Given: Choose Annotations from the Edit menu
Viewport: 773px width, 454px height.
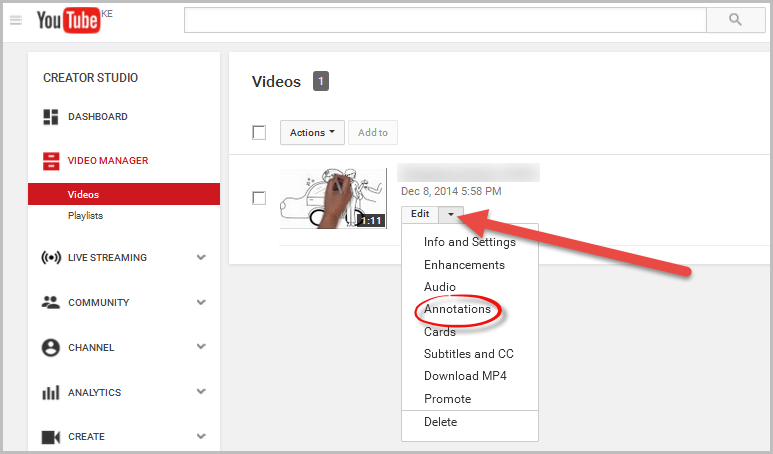Looking at the screenshot, I should coord(457,309).
